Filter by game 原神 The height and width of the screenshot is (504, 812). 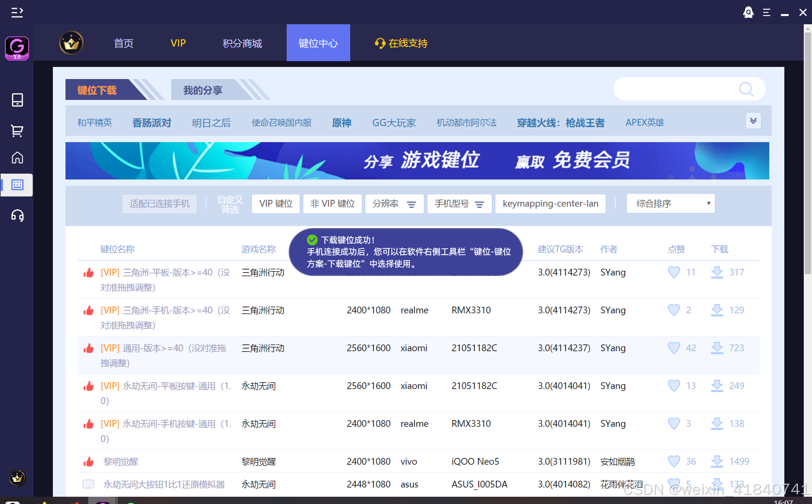click(342, 123)
